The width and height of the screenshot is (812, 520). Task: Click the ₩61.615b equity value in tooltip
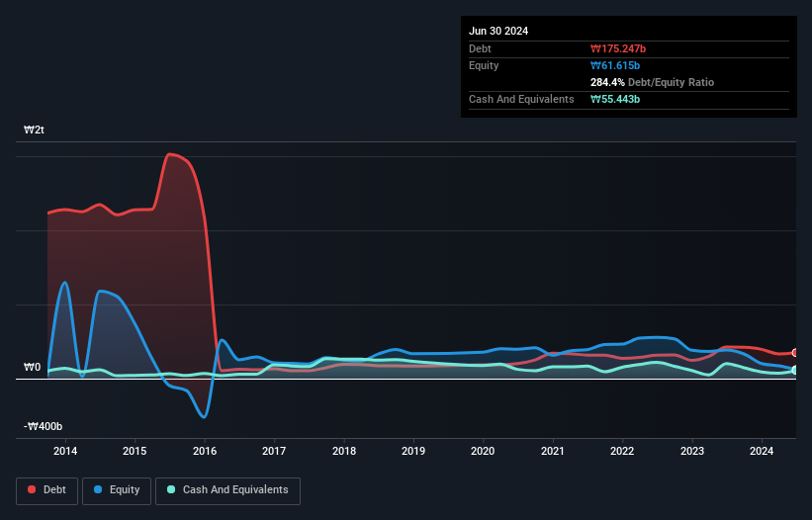(615, 65)
